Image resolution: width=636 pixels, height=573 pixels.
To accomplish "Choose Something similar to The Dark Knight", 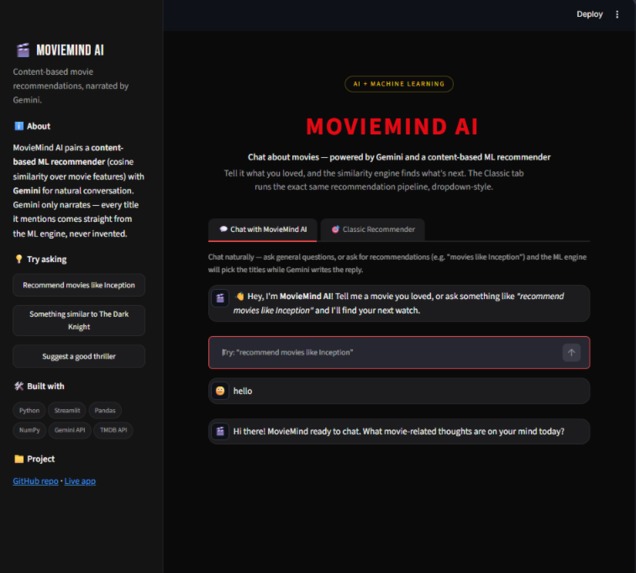I will (x=79, y=320).
